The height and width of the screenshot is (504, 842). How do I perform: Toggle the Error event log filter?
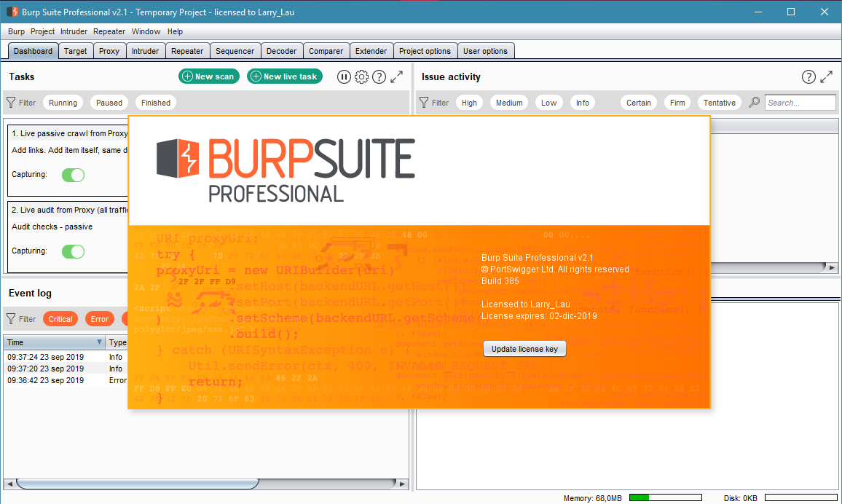click(99, 319)
